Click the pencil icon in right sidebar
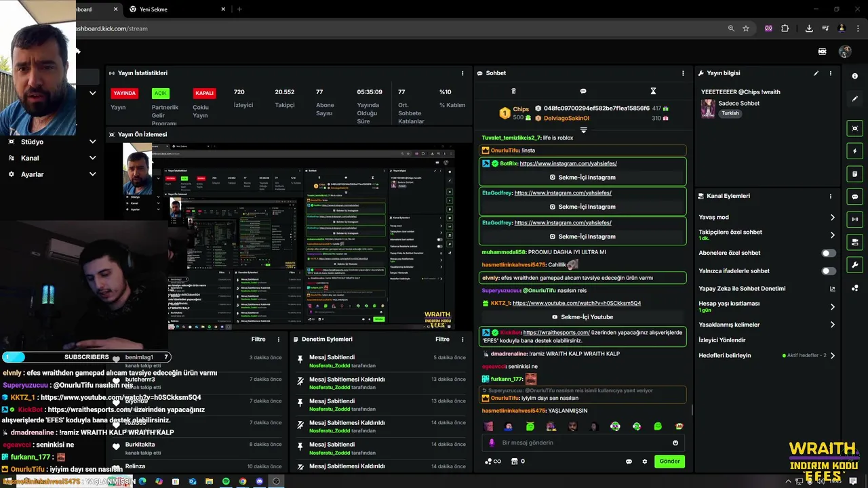This screenshot has height=488, width=868. (855, 99)
